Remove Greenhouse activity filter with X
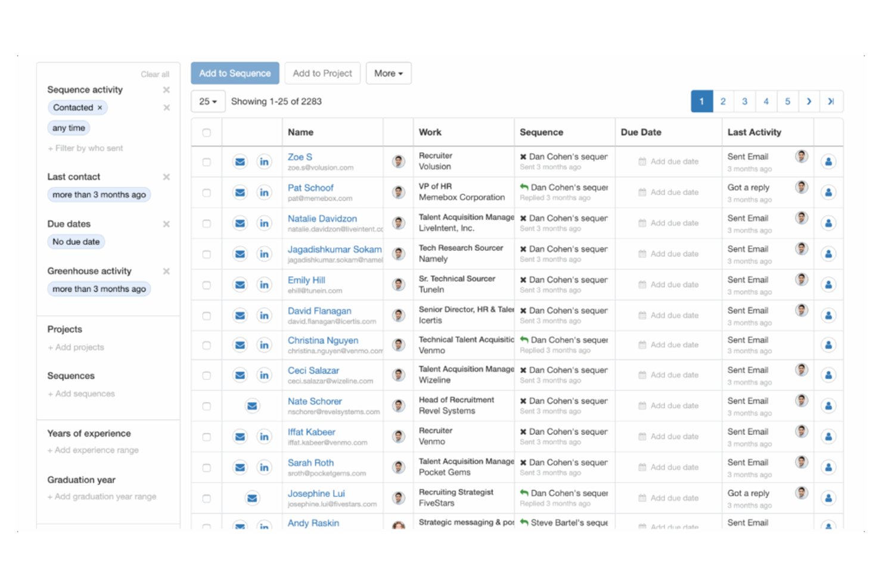882x588 pixels. click(x=166, y=271)
